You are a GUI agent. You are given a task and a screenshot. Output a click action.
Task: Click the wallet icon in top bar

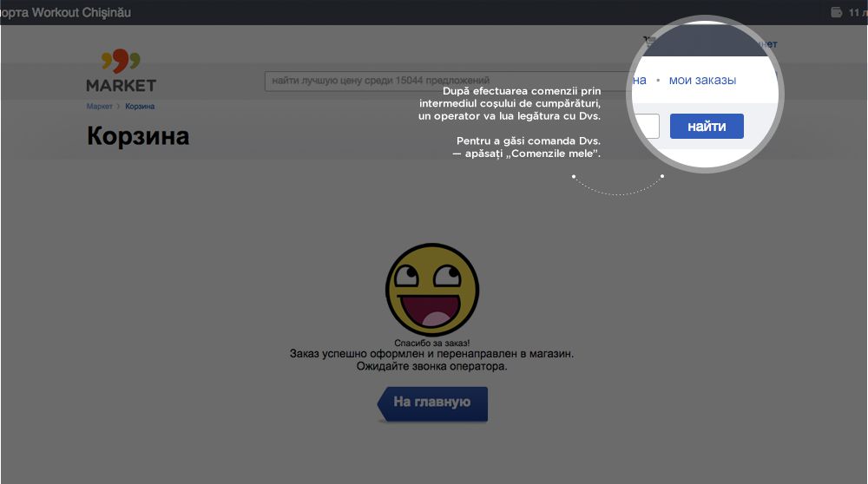[836, 12]
